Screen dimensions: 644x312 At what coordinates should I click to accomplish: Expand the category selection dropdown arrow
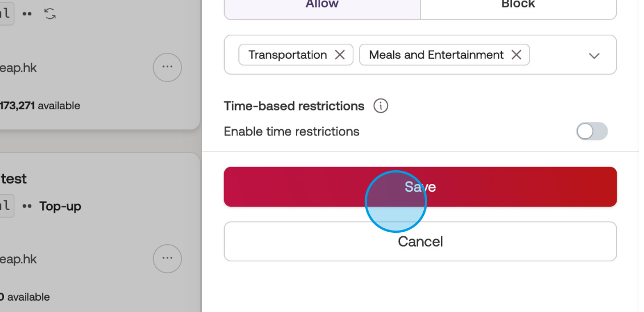click(x=594, y=55)
